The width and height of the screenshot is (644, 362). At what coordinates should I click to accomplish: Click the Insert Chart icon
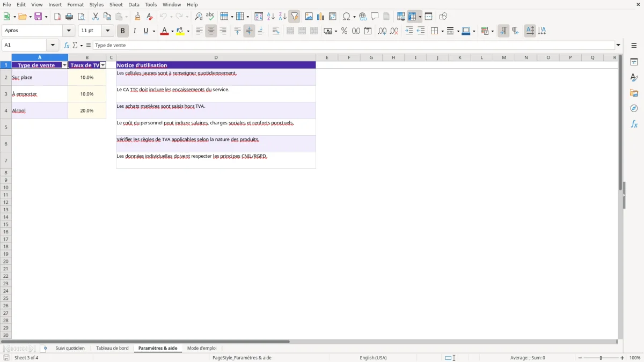321,17
